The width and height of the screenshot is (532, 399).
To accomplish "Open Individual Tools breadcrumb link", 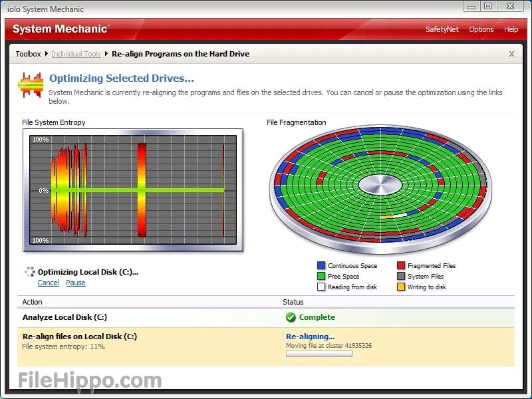I will pyautogui.click(x=76, y=54).
